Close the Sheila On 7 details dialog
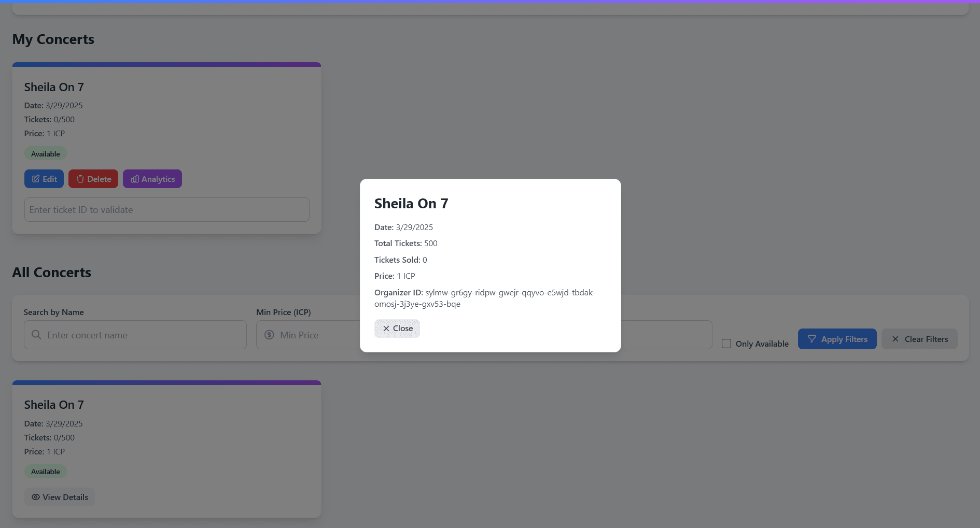The image size is (980, 528). pos(397,329)
